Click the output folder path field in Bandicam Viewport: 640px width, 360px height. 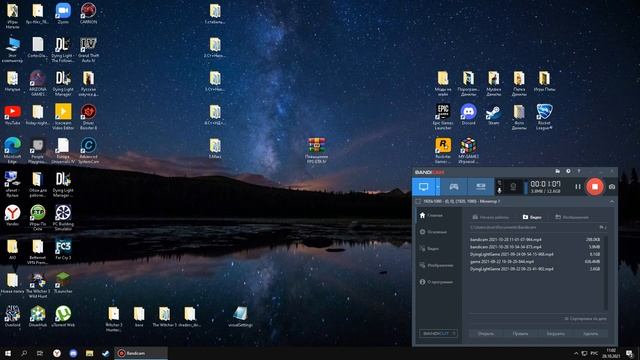[533, 227]
